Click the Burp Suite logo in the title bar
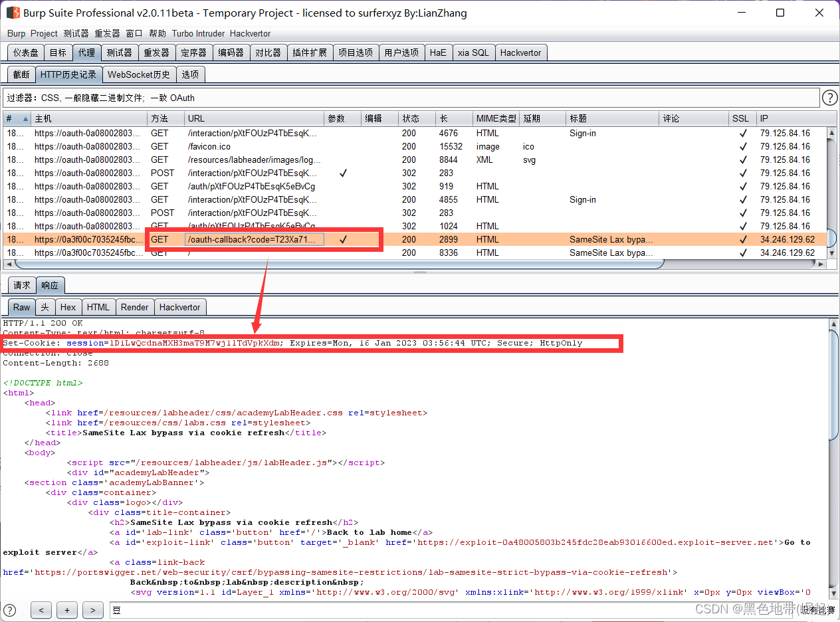This screenshot has width=840, height=622. coord(13,13)
